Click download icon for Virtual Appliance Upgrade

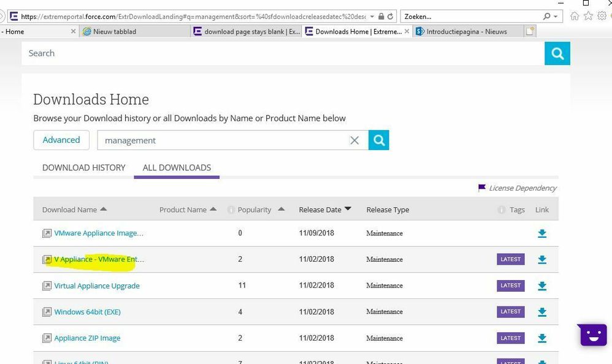pos(541,286)
